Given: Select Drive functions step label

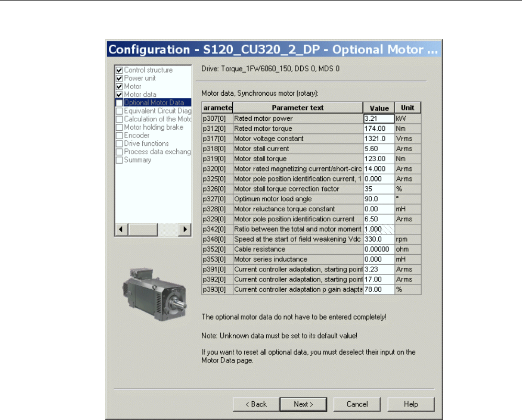Looking at the screenshot, I should point(146,143).
